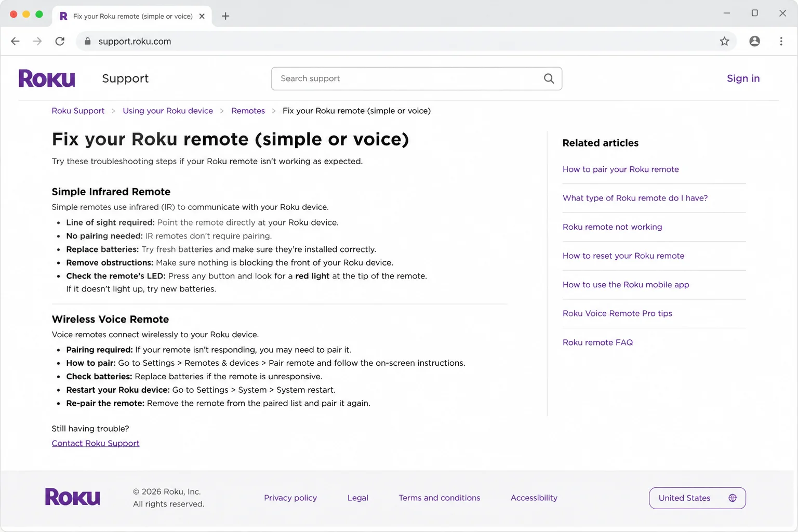This screenshot has width=798, height=532.
Task: Click the browser forward arrow
Action: coord(37,41)
